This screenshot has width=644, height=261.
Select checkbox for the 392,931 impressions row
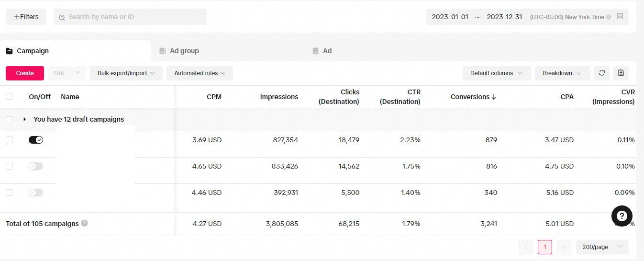(9, 193)
